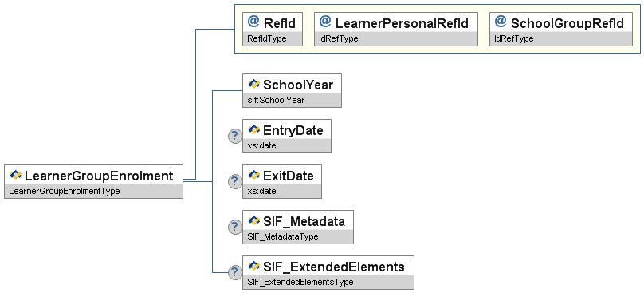This screenshot has width=644, height=293.
Task: Click the element icon next to SIF_ExtendedElements
Action: tap(254, 266)
